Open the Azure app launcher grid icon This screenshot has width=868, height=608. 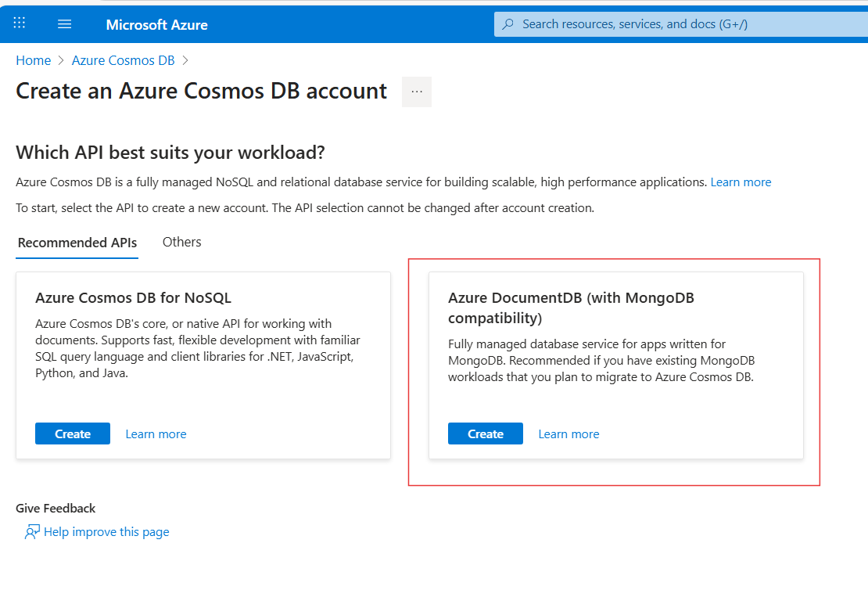coord(20,23)
